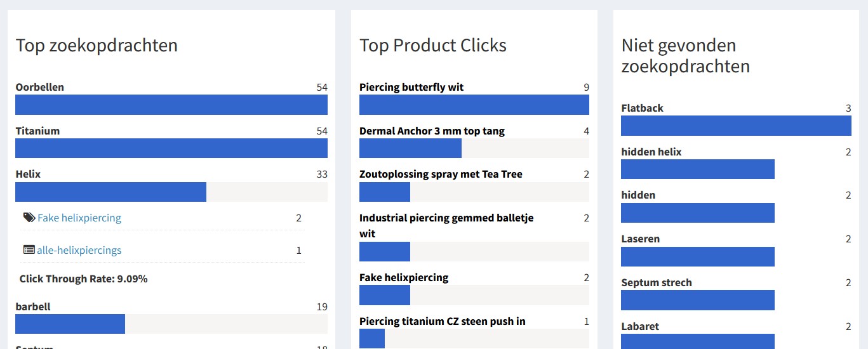Open the alle-helixpiercings link
This screenshot has width=868, height=349.
(79, 251)
